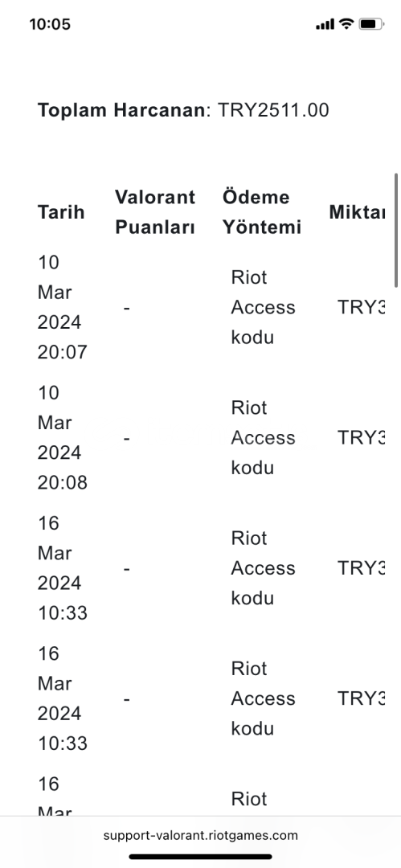
Task: Click the TRY amount in the 20:07 row
Action: click(361, 307)
